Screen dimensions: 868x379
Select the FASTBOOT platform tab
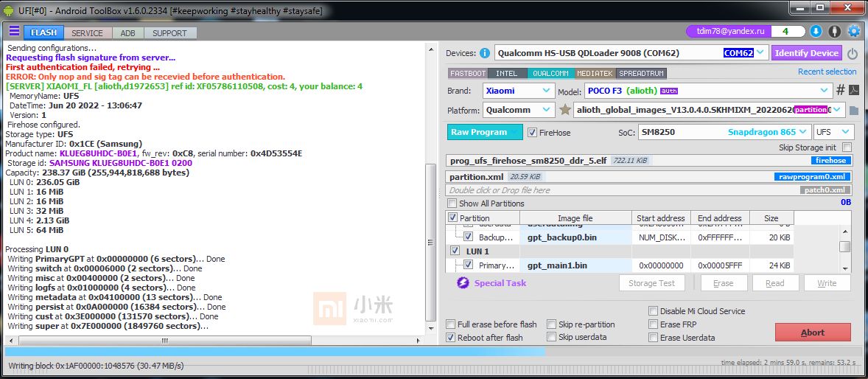pyautogui.click(x=468, y=73)
